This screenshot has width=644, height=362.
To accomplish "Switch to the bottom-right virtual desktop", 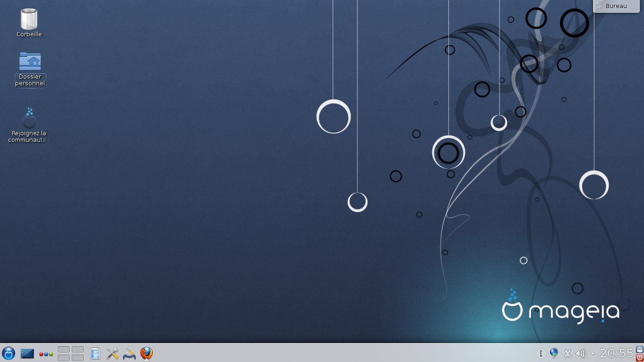I will click(78, 358).
